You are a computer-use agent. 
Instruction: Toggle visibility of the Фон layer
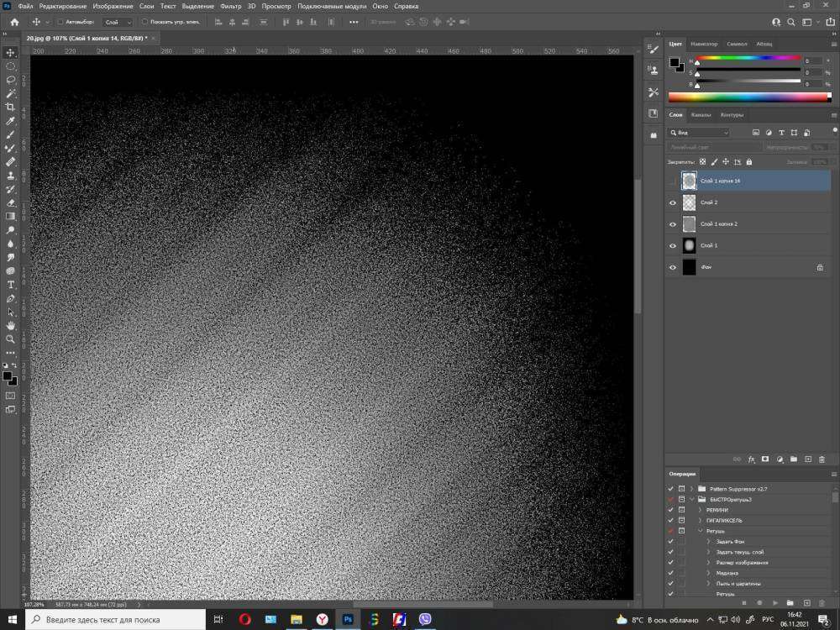pyautogui.click(x=673, y=267)
